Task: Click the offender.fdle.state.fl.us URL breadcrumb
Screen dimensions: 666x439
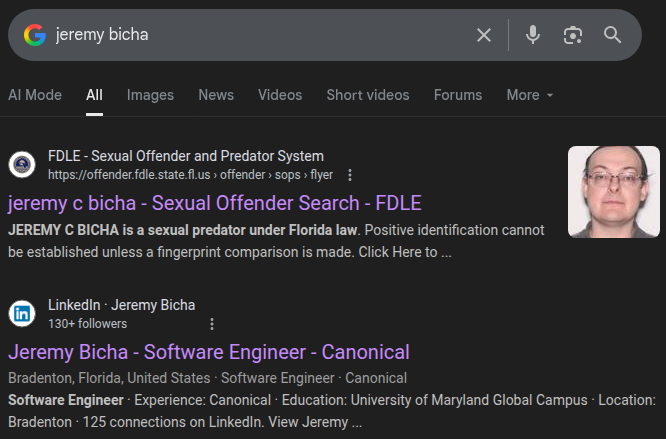Action: (190, 174)
